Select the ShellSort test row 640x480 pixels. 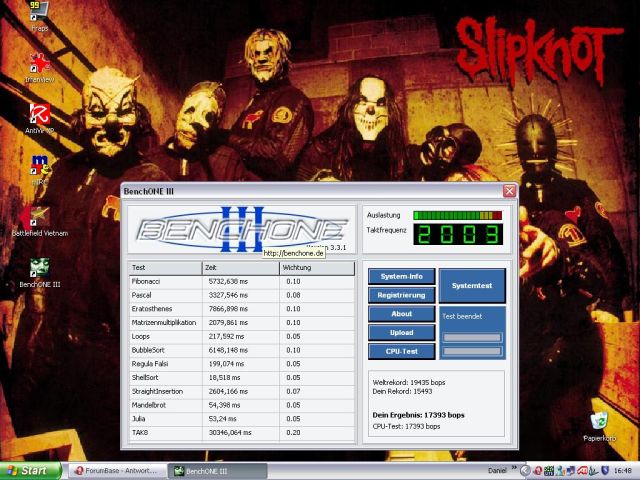[242, 378]
